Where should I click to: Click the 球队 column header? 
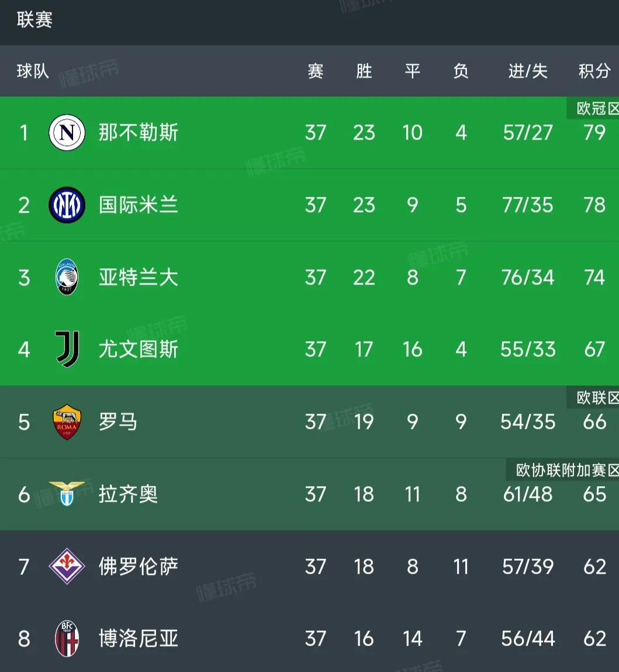click(x=33, y=71)
